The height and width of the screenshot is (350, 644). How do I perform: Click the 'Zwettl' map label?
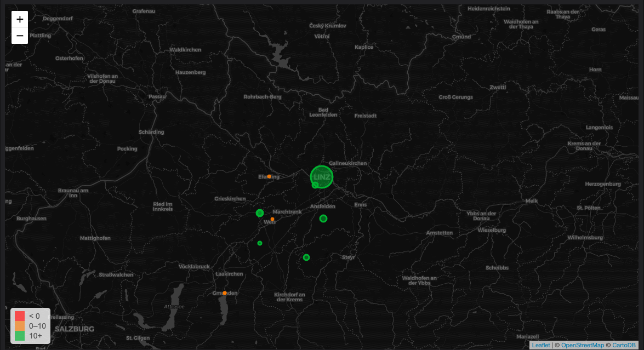click(498, 87)
